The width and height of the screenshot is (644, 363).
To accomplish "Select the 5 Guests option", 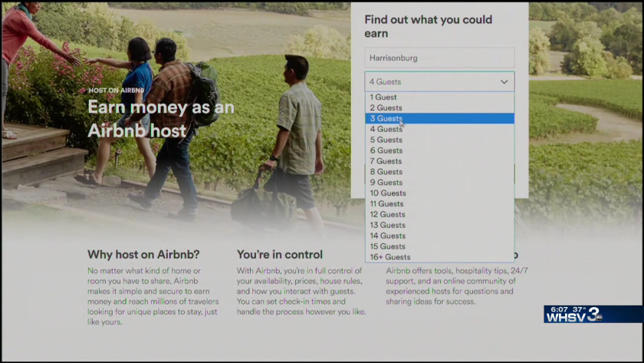I will [386, 140].
